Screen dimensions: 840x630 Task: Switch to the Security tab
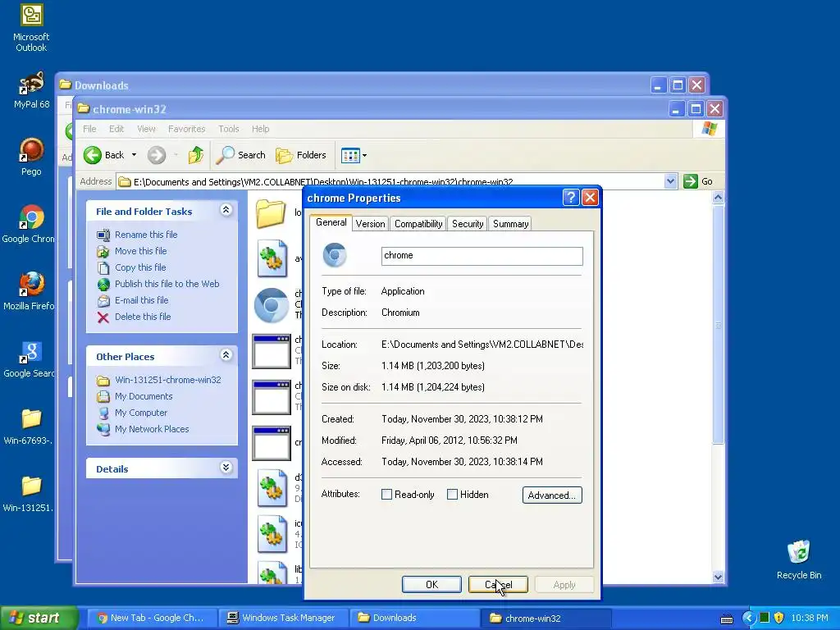click(468, 224)
